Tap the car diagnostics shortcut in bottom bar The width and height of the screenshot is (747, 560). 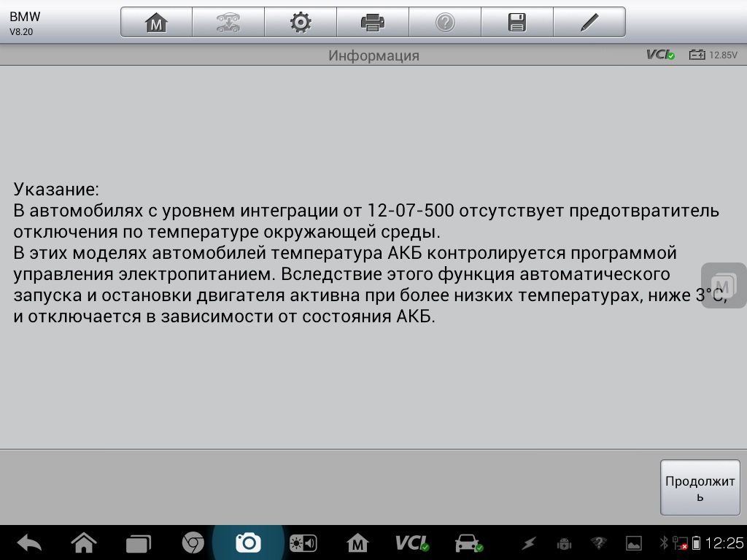click(x=468, y=542)
